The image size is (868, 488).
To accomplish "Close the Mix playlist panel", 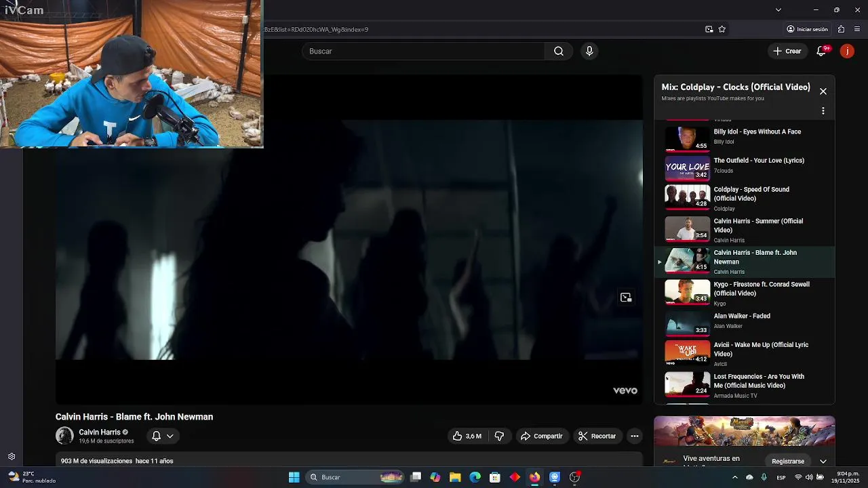I will coord(823,91).
